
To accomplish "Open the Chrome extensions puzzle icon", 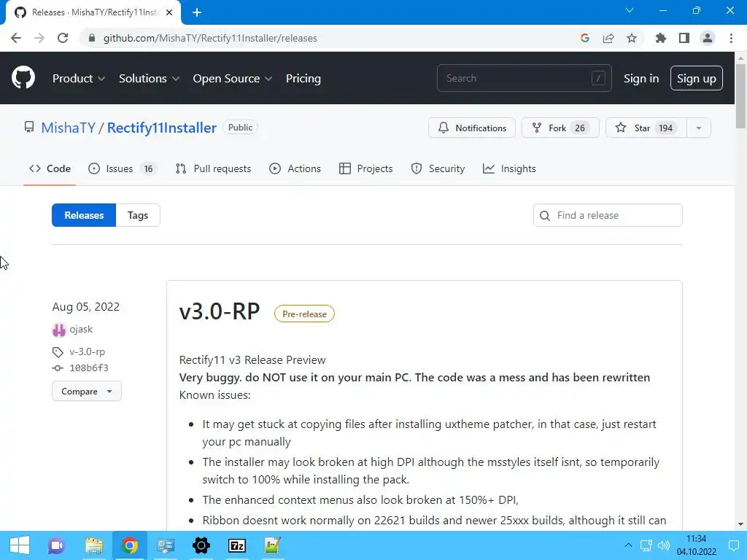I will coord(661,38).
